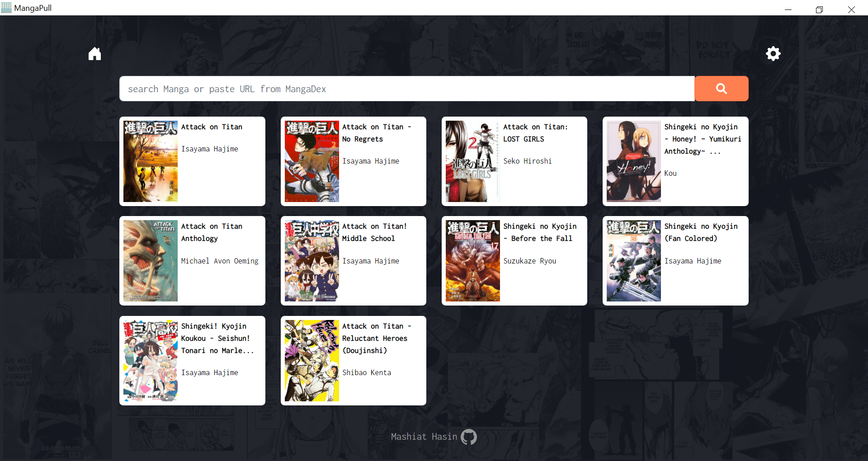Click Isayama Hajime under Kyojin Koukou
The image size is (868, 461).
(209, 372)
